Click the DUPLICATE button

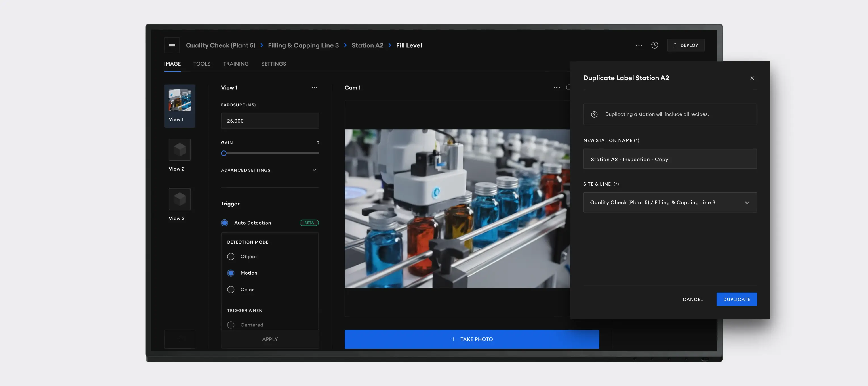click(x=737, y=299)
